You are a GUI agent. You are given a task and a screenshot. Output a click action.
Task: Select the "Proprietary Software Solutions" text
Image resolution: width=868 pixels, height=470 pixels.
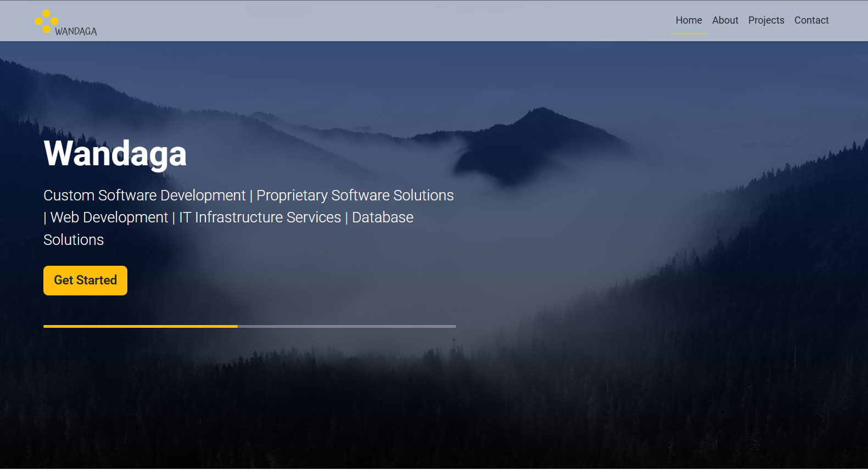coord(355,195)
